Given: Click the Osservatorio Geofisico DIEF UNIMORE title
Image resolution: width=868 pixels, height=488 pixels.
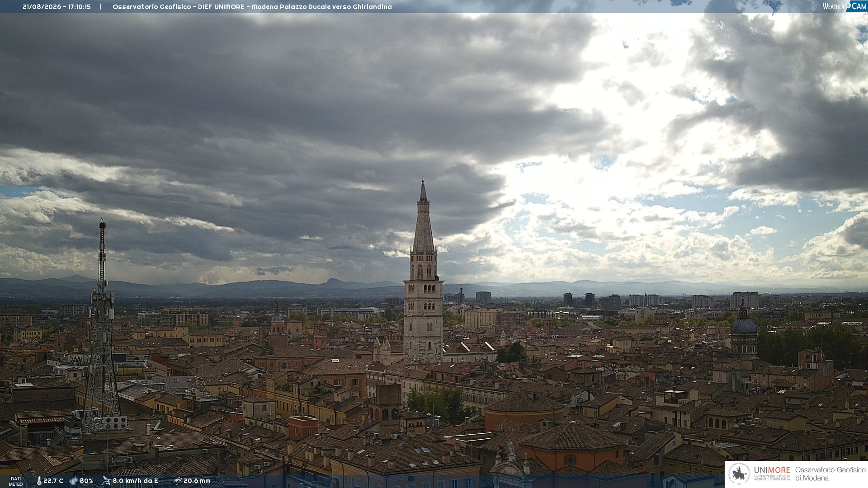Looking at the screenshot, I should [x=179, y=7].
